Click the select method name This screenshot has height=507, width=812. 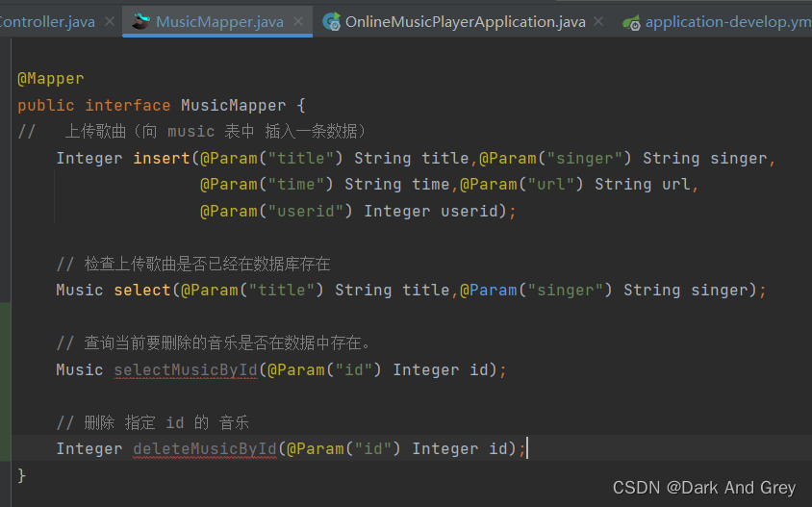(142, 290)
